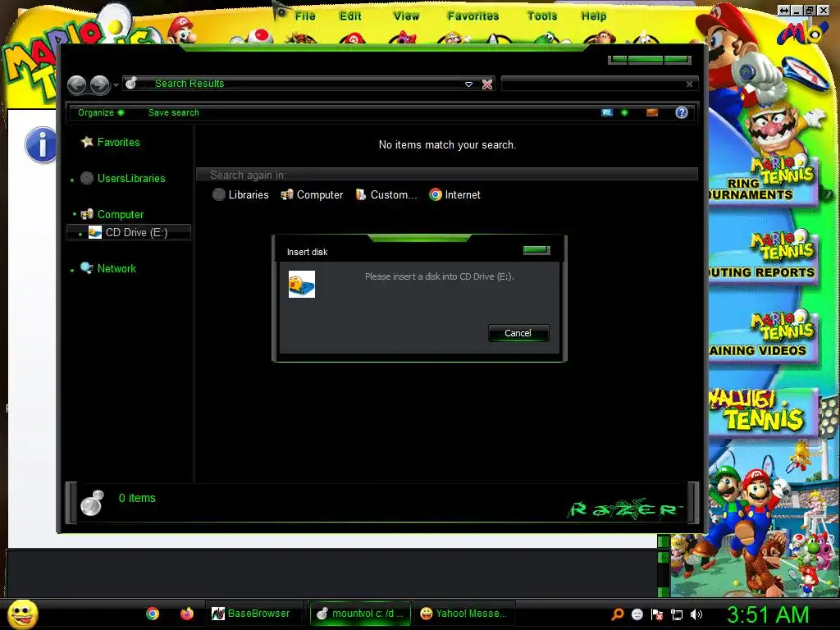840x630 pixels.
Task: Click the 3:51 AM clock
Action: click(x=767, y=614)
